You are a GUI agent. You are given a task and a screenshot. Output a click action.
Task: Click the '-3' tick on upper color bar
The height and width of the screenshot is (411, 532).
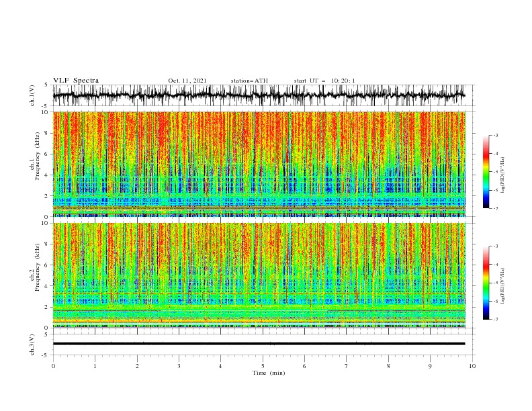pos(496,135)
